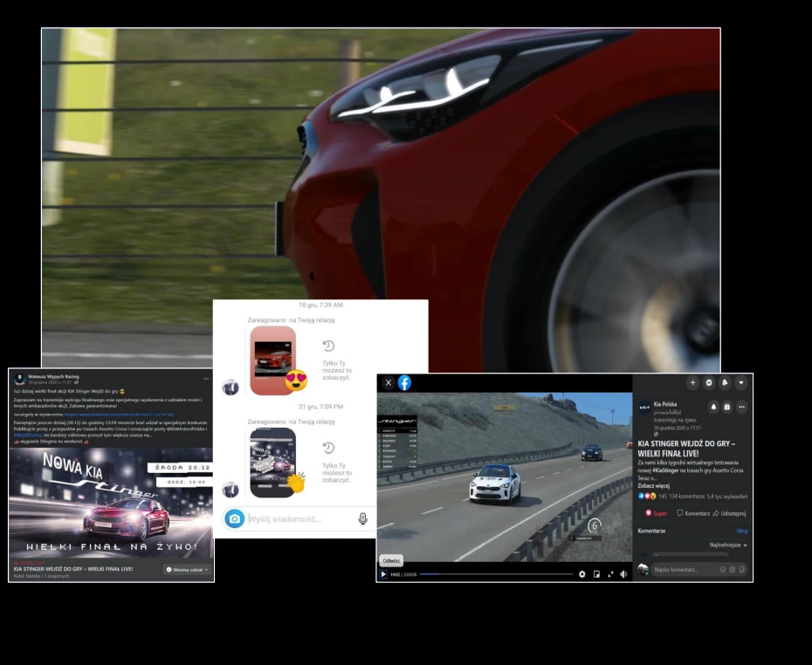Open the account dropdown arrow in top bar
Screen dimensions: 812x665
(x=741, y=383)
